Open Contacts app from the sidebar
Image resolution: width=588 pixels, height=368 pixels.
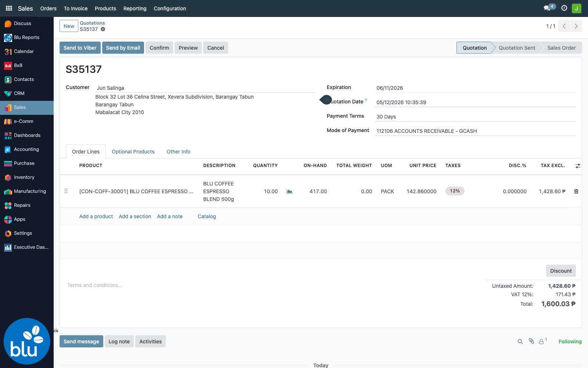coord(27,79)
